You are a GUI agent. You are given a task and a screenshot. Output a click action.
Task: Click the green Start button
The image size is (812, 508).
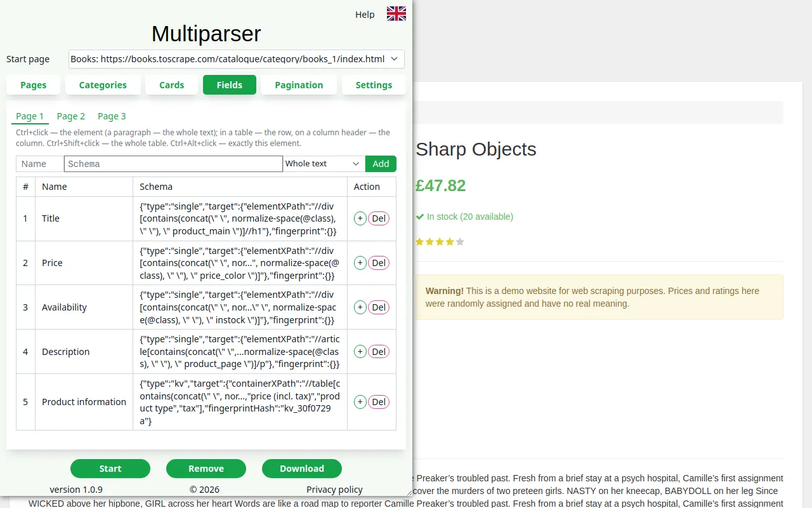tap(110, 469)
